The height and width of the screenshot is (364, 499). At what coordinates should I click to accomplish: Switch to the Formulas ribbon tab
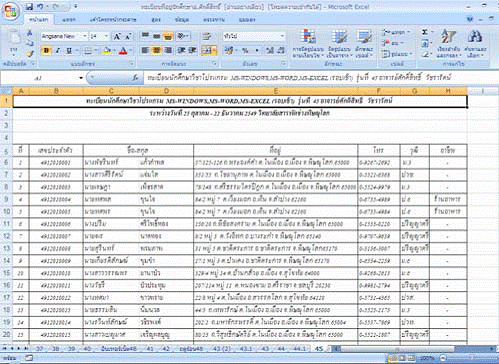pos(156,20)
